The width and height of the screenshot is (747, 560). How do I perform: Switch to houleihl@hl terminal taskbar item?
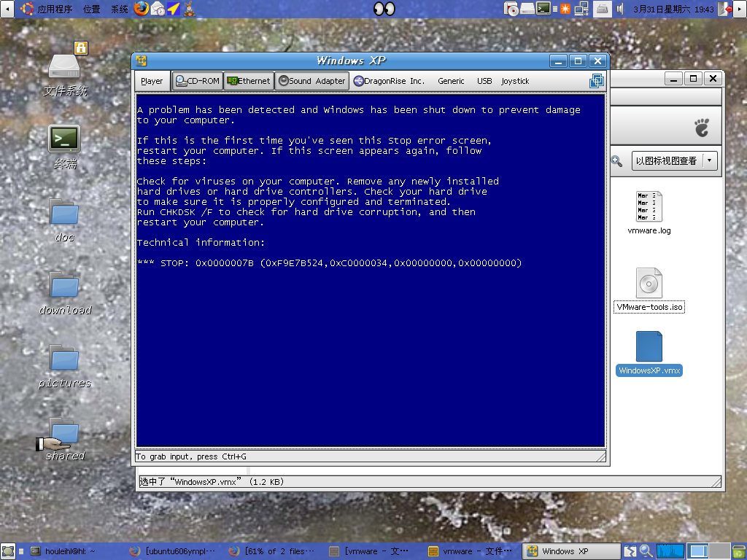point(69,551)
